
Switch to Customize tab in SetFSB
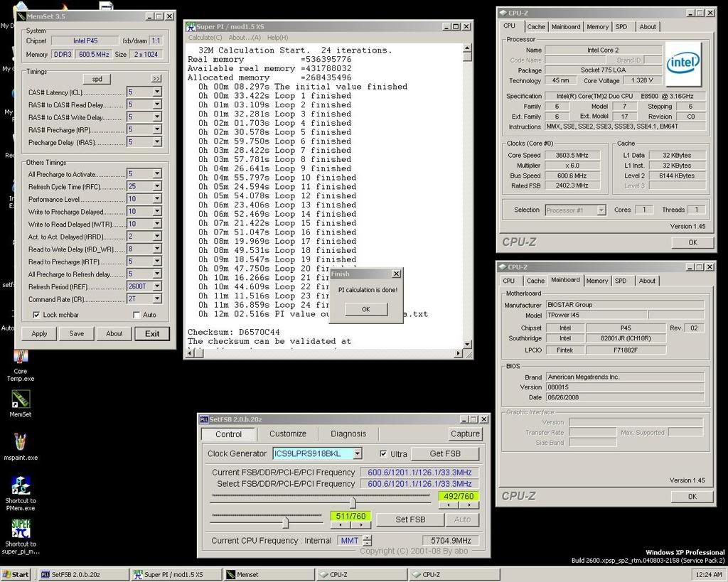click(x=288, y=433)
